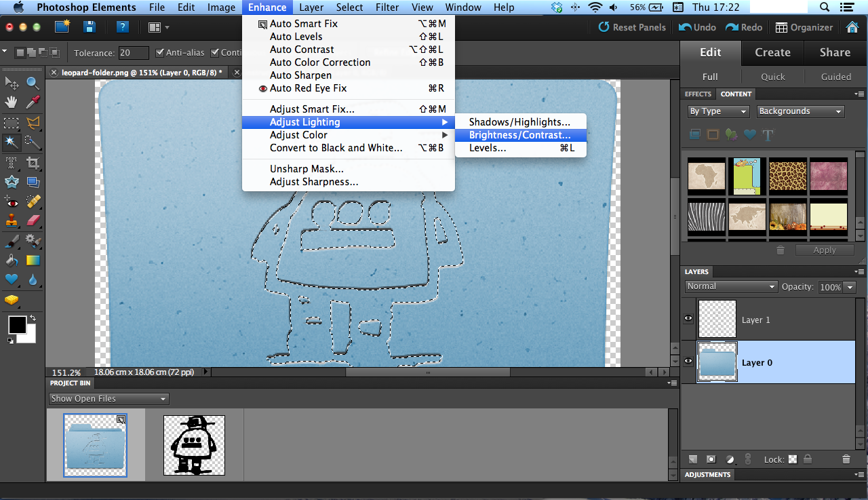
Task: Open the Filter menu
Action: click(x=387, y=7)
